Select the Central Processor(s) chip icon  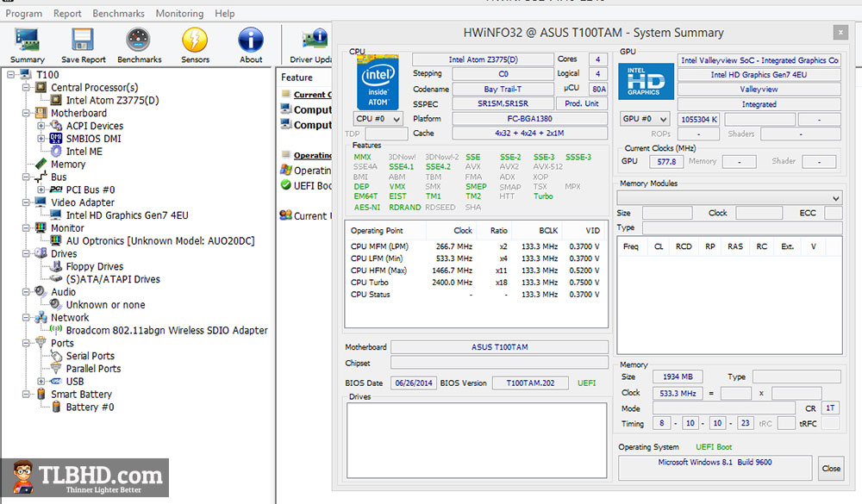point(41,87)
